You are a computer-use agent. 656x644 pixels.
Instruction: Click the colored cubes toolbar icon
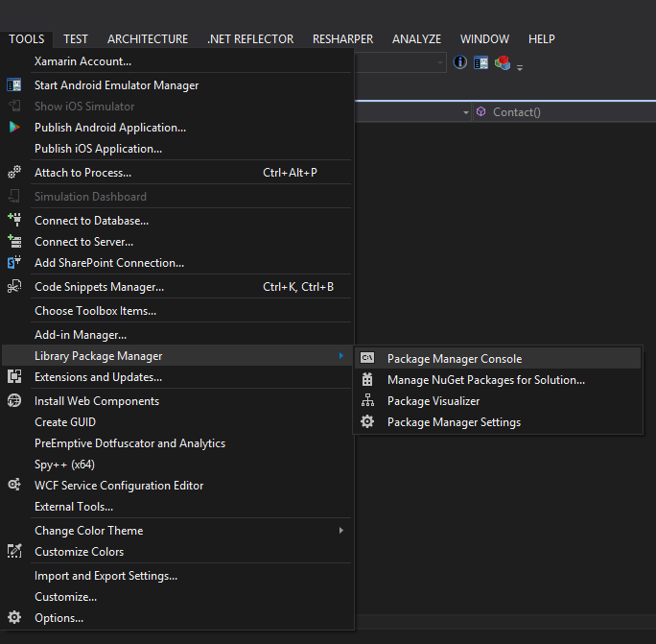point(503,62)
